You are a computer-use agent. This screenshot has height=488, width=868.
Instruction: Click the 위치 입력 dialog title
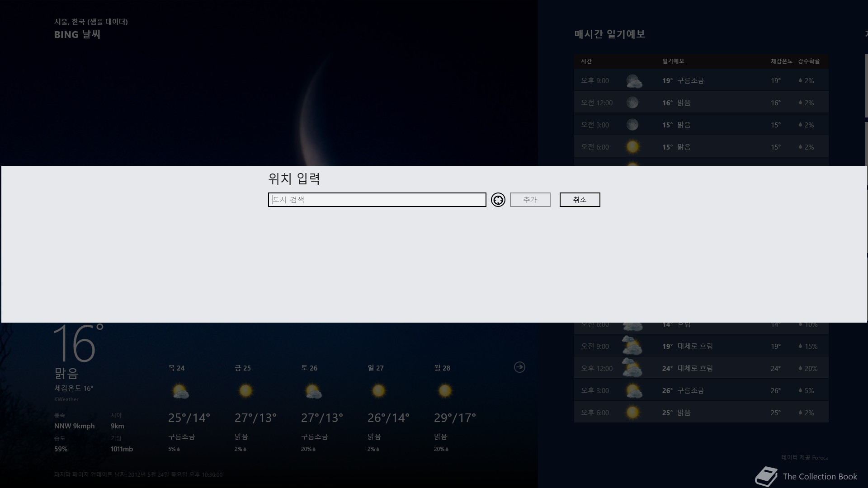point(294,179)
